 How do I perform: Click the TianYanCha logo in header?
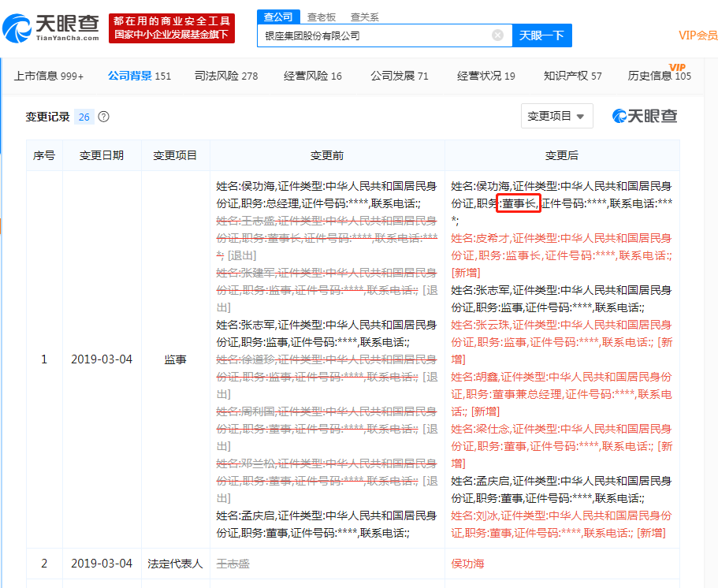[x=52, y=28]
